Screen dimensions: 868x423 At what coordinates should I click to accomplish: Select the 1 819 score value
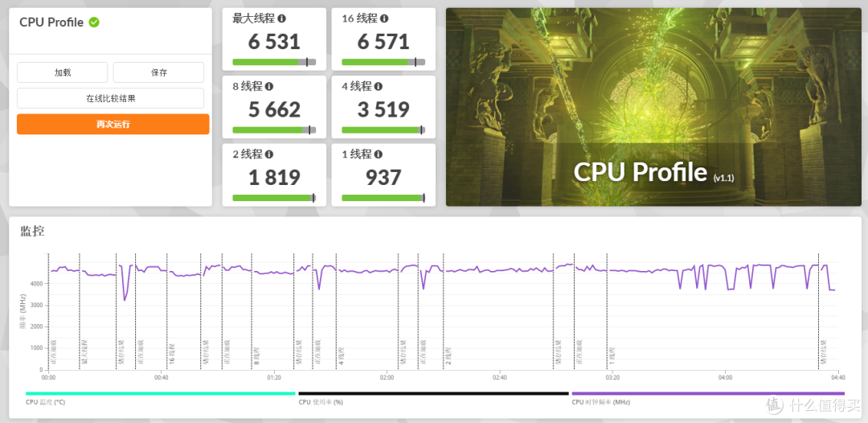click(x=274, y=178)
